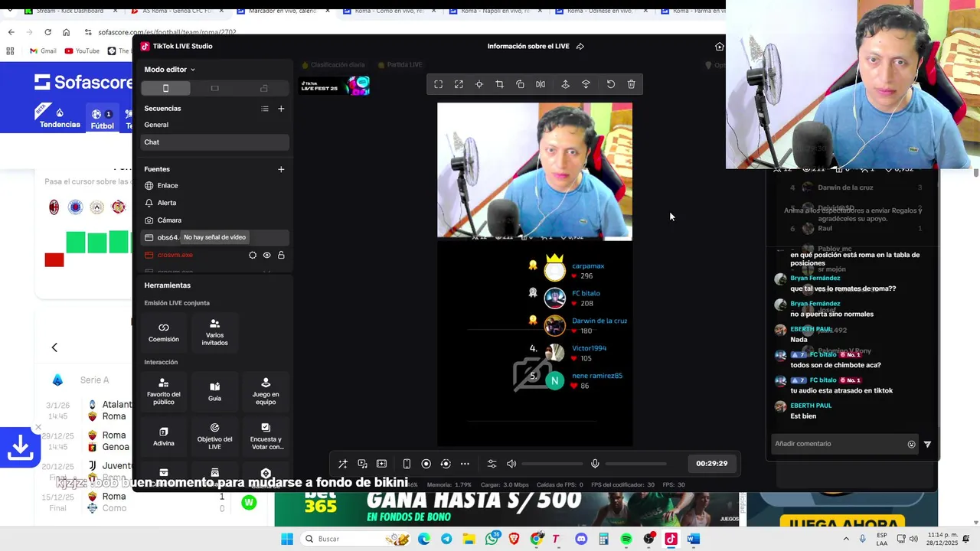The image size is (980, 551).
Task: Adjust the microphone level slider
Action: 635,464
